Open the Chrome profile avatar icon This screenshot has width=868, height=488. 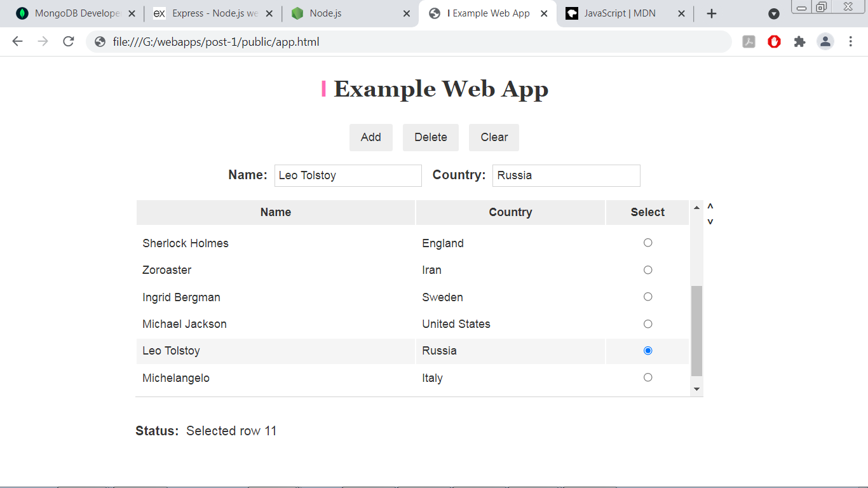[x=825, y=42]
